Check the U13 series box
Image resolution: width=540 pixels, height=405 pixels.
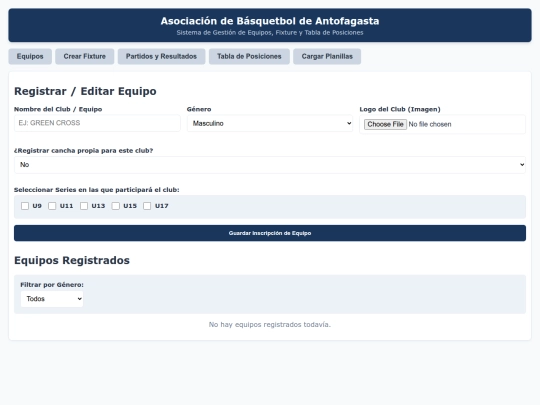point(84,206)
